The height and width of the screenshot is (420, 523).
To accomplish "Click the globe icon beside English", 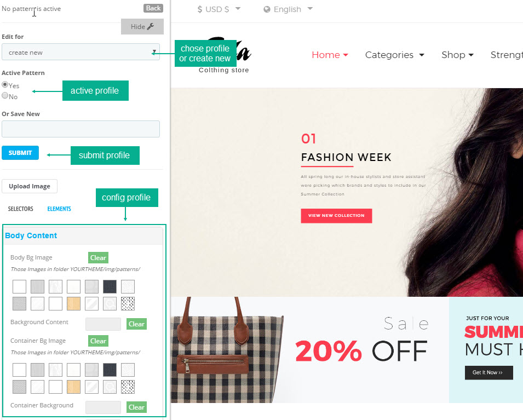I will (x=267, y=9).
